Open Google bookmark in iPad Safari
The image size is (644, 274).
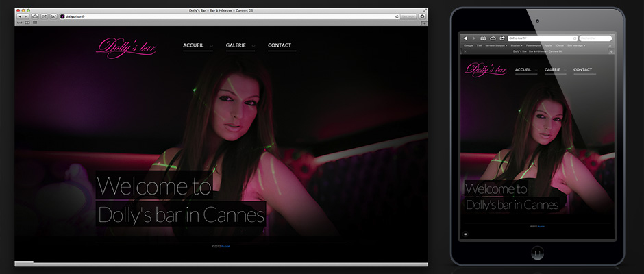pos(468,46)
